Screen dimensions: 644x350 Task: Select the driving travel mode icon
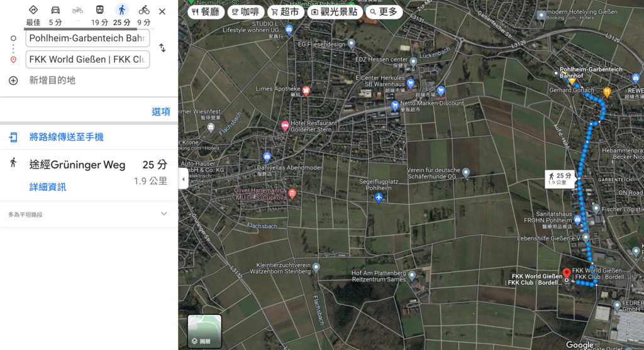pos(55,11)
